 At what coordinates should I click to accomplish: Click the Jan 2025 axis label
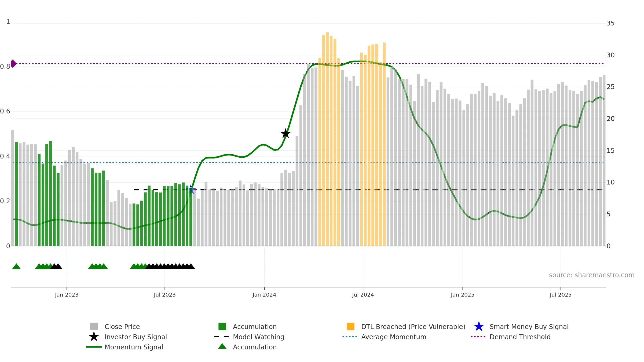click(463, 295)
